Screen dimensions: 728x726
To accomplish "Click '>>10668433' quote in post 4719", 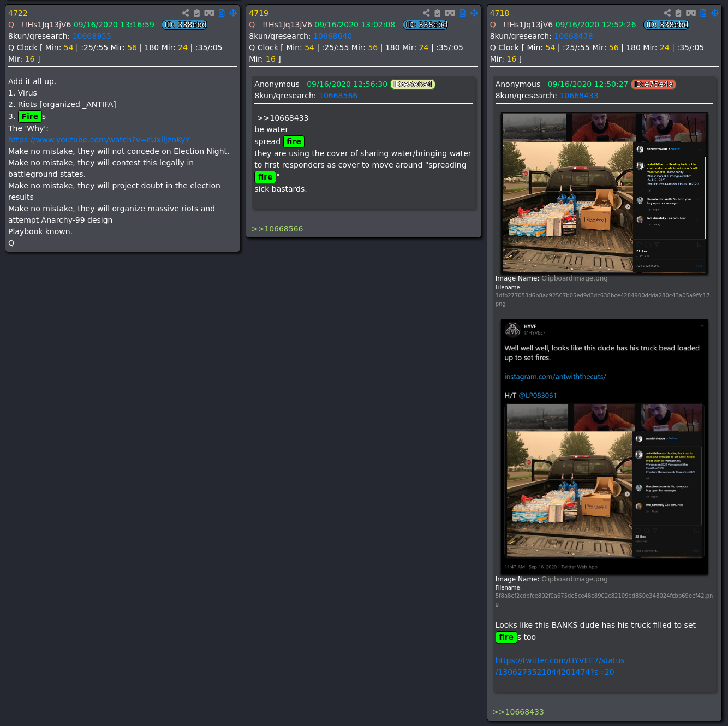I will (x=283, y=118).
